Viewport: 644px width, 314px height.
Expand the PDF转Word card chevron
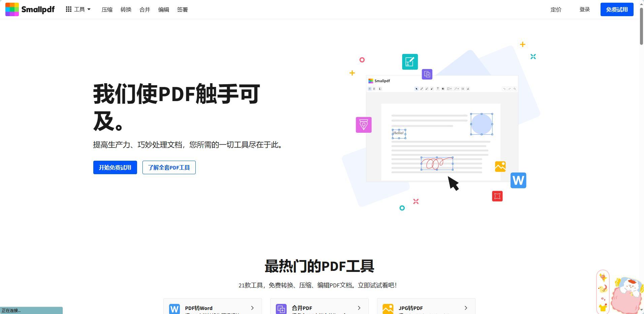(252, 308)
